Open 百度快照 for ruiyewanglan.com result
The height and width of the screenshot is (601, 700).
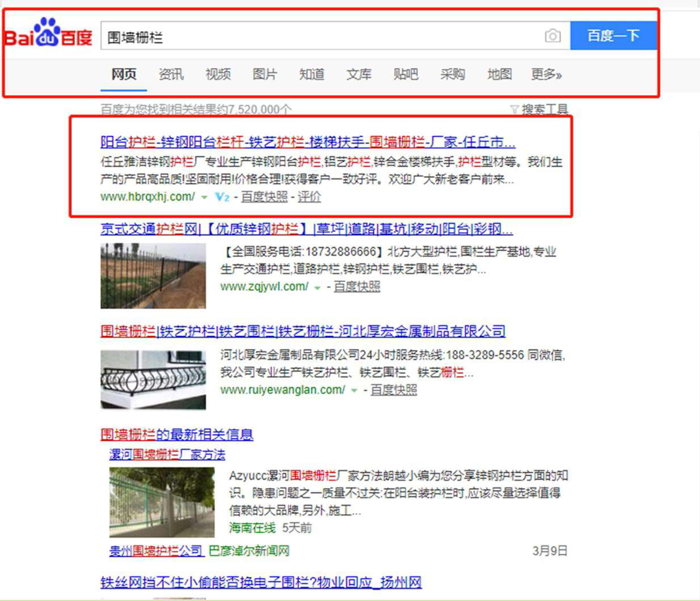(x=394, y=390)
